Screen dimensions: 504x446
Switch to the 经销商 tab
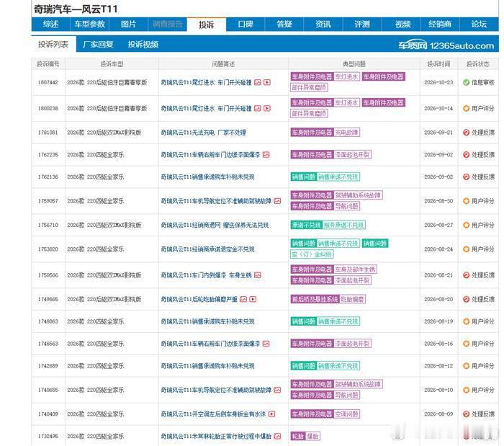[x=440, y=24]
